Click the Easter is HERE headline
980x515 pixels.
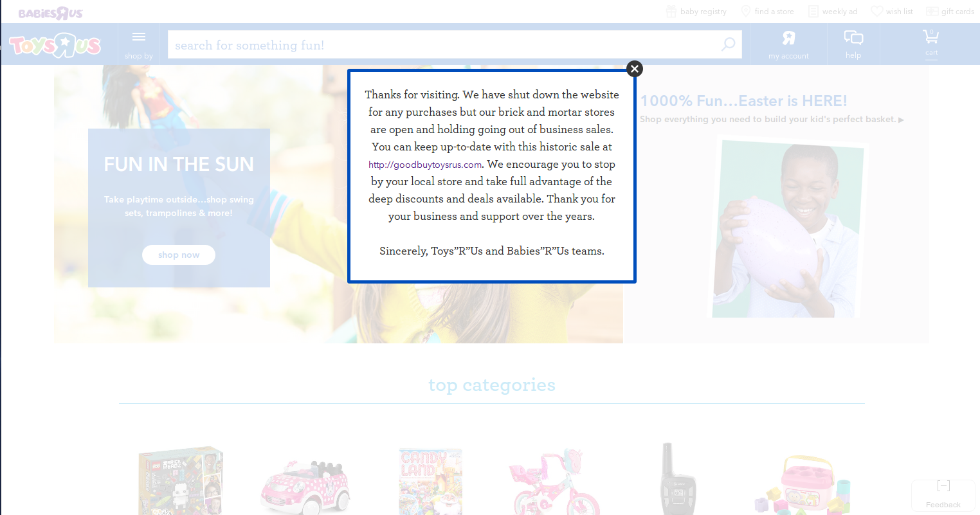[743, 101]
